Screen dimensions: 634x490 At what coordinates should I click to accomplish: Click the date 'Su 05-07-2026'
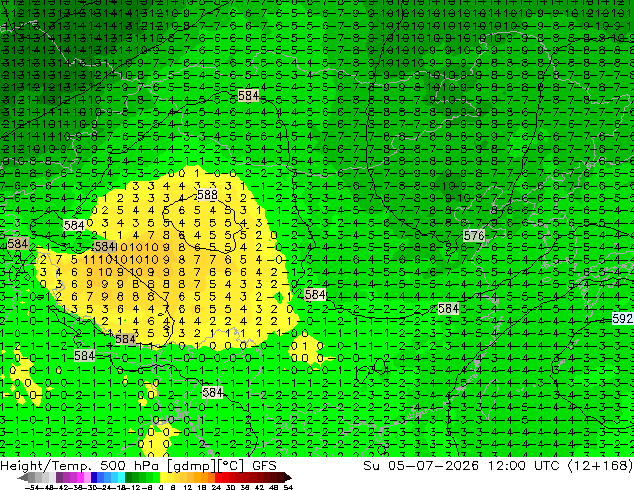coord(421,466)
